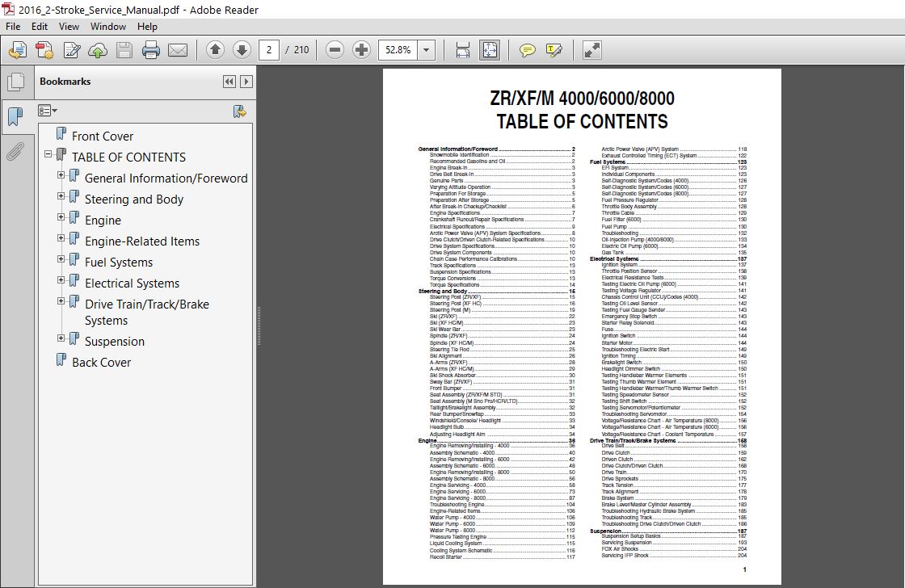Viewport: 905px width, 588px height.
Task: Select the highlight text tool
Action: point(554,50)
